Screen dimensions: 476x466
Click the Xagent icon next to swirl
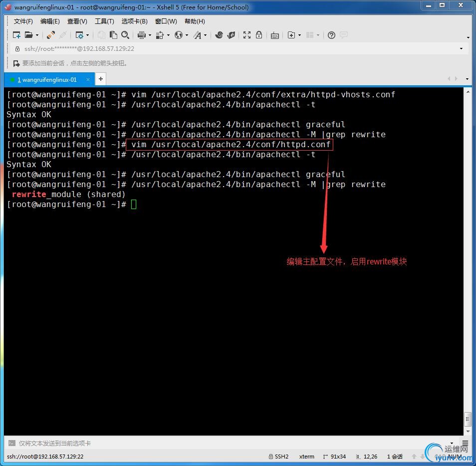pyautogui.click(x=232, y=35)
